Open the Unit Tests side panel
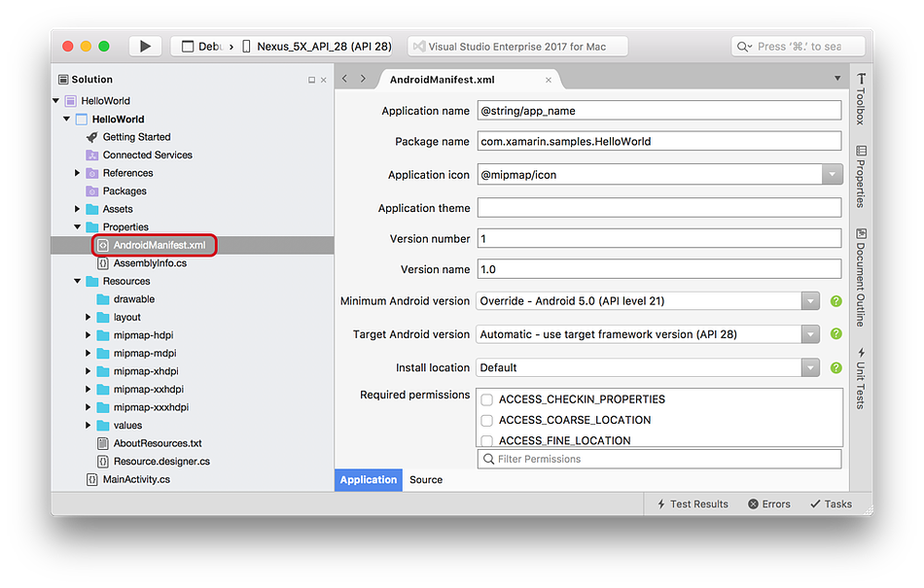Viewport: 924px width, 588px height. pyautogui.click(x=861, y=378)
